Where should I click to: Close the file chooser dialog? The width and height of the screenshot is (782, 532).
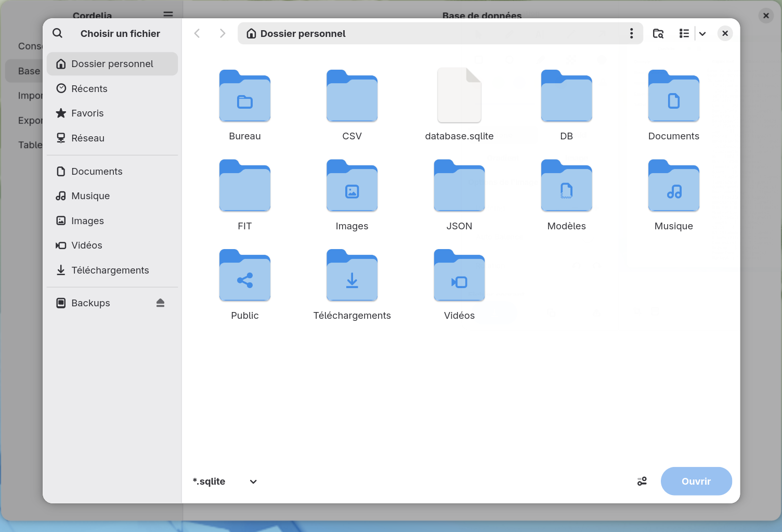click(x=725, y=33)
